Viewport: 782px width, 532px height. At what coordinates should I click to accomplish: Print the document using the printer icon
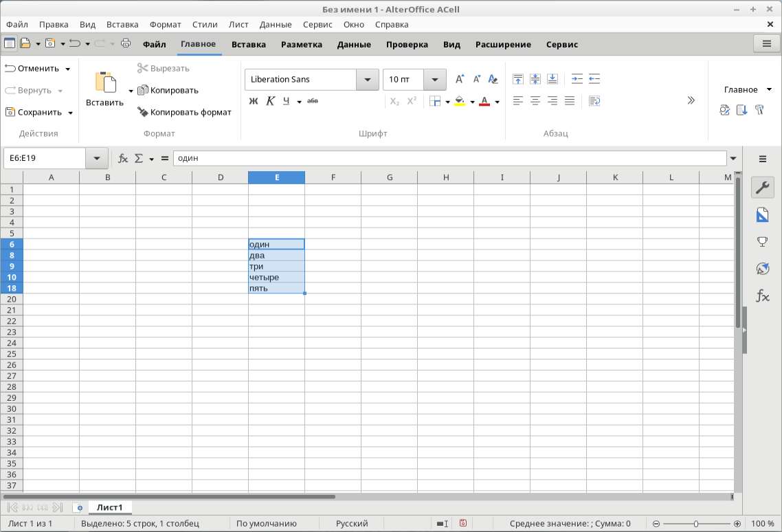coord(126,43)
